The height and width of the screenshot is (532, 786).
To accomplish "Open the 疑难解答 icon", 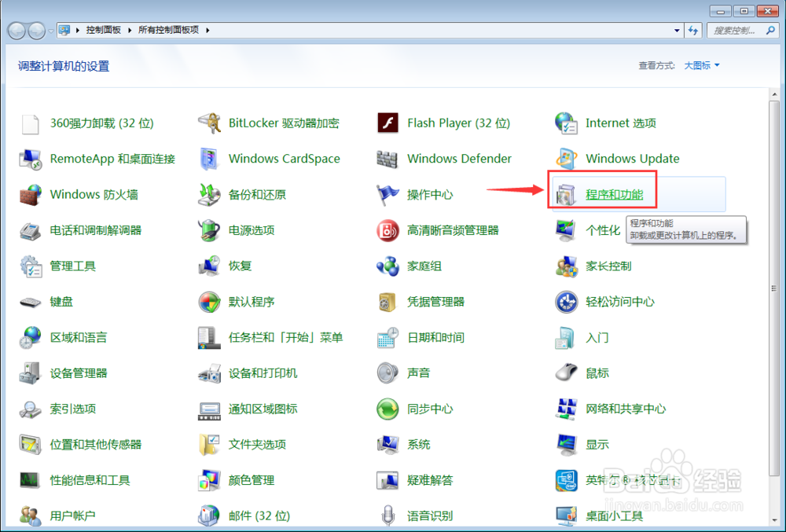I will tap(387, 480).
